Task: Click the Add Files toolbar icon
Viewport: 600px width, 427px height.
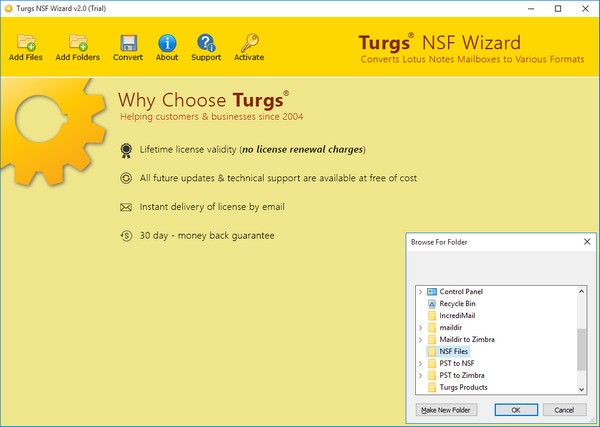Action: pyautogui.click(x=26, y=42)
